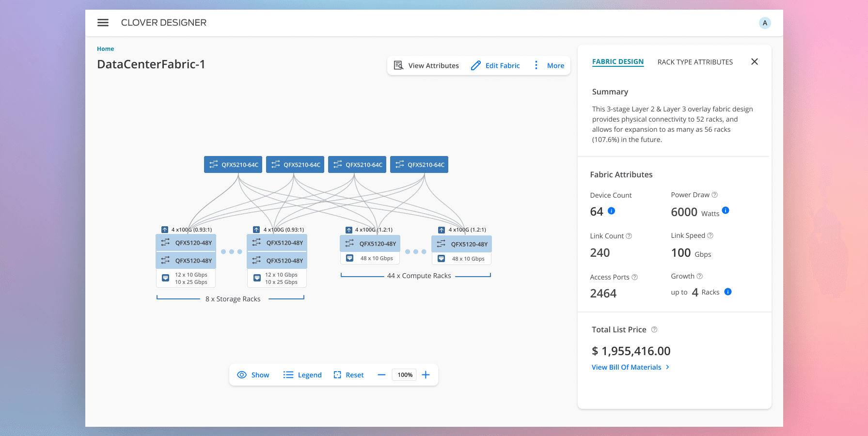Screen dimensions: 868x436
Task: Click the $ 1,955,416.00 total price
Action: click(x=631, y=351)
